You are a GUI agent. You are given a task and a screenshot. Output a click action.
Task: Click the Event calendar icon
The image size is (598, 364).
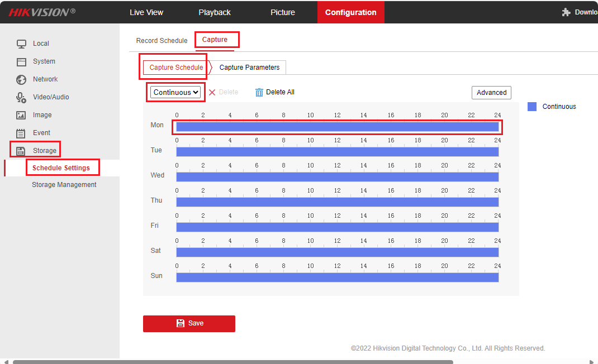21,133
